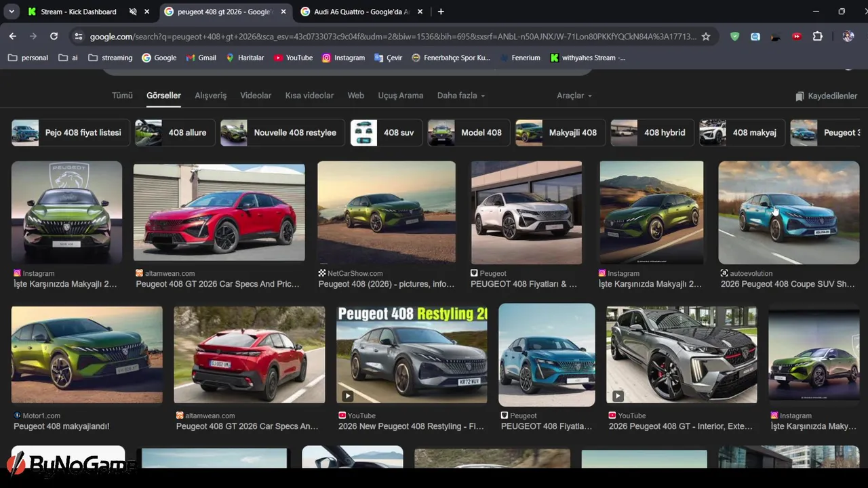Open the Google bookmark
868x488 pixels.
pyautogui.click(x=159, y=58)
